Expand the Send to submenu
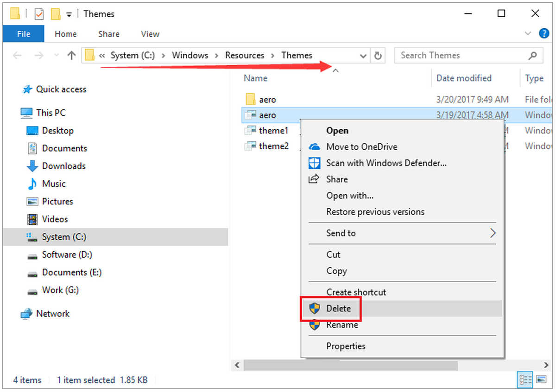 click(402, 233)
